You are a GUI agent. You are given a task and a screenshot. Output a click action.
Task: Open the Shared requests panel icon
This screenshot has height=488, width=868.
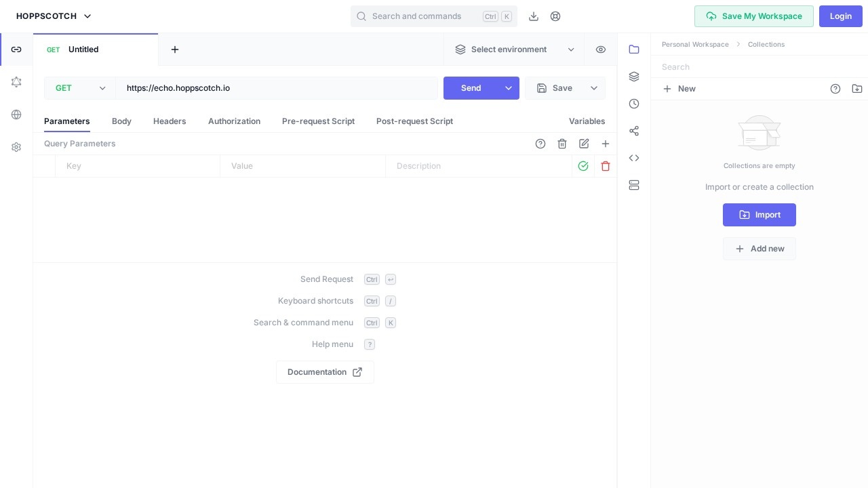pyautogui.click(x=634, y=131)
